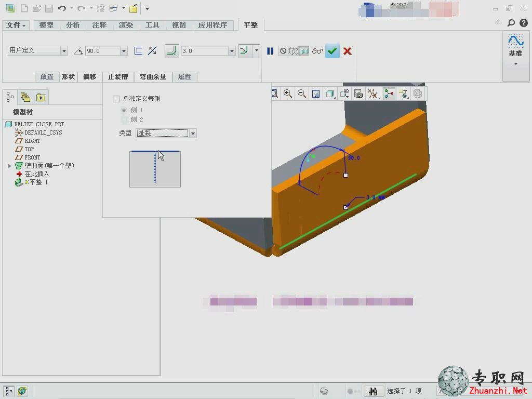This screenshot has height=399, width=532.
Task: Open view manager camera icon
Action: pyautogui.click(x=358, y=94)
